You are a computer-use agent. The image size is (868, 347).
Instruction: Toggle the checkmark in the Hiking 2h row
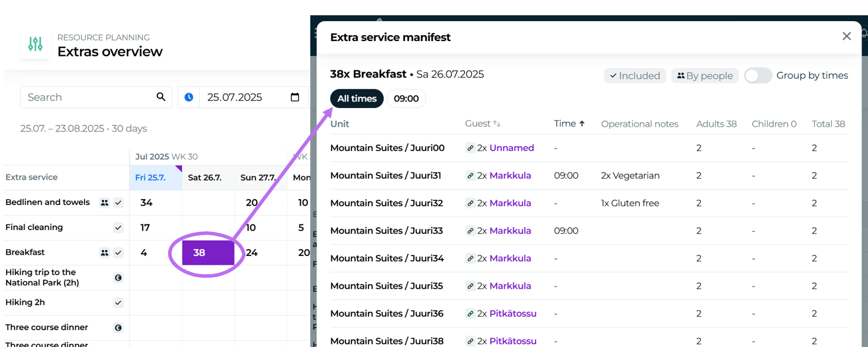pyautogui.click(x=118, y=303)
